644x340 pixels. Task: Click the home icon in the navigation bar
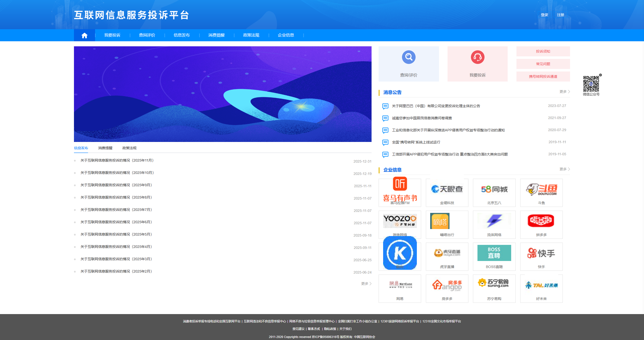click(x=84, y=35)
